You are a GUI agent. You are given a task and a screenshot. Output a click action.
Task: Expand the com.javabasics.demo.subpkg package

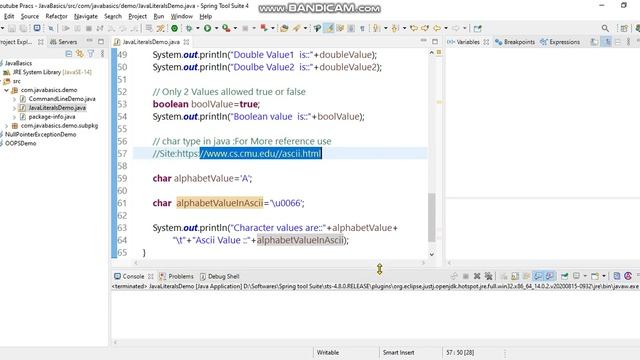[7, 126]
